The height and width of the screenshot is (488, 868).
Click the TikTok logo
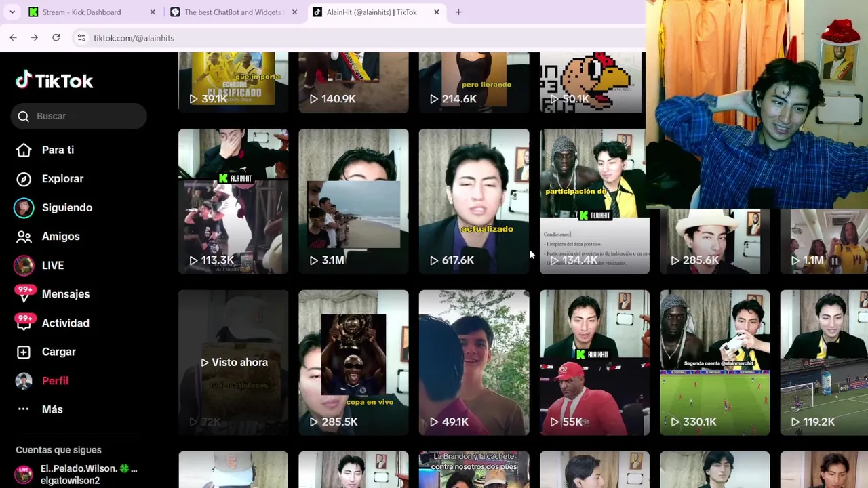(x=54, y=81)
